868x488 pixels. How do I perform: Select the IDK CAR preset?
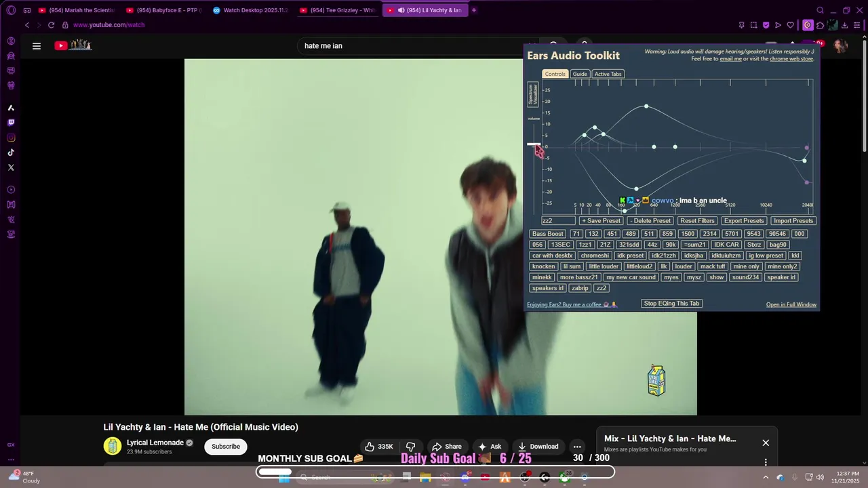pyautogui.click(x=726, y=245)
